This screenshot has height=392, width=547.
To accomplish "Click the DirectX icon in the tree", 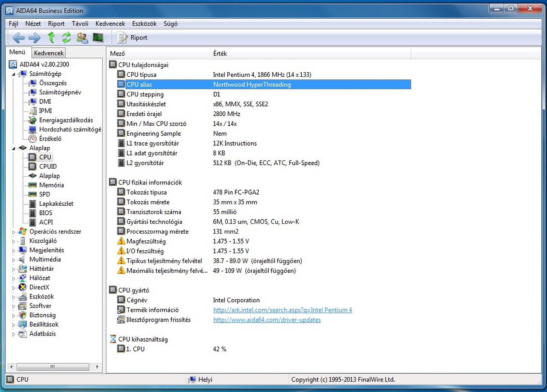I will [23, 287].
